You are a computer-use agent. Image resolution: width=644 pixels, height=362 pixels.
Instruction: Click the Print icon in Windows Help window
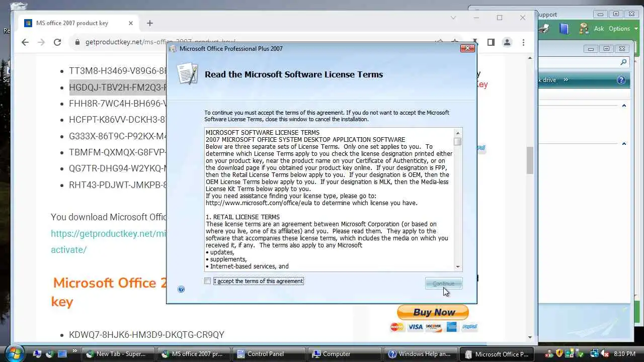[543, 29]
